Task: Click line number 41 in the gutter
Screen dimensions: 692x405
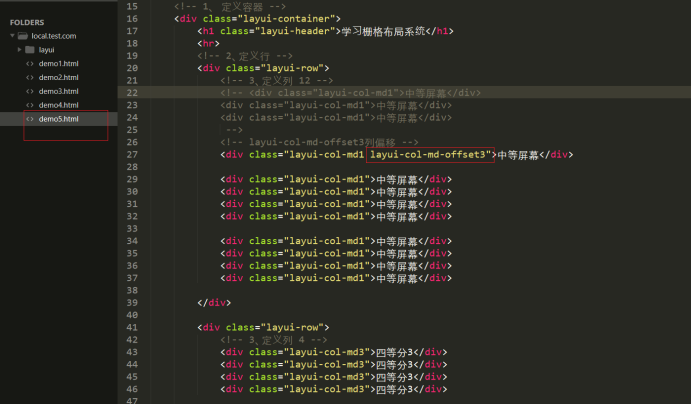Action: 132,327
